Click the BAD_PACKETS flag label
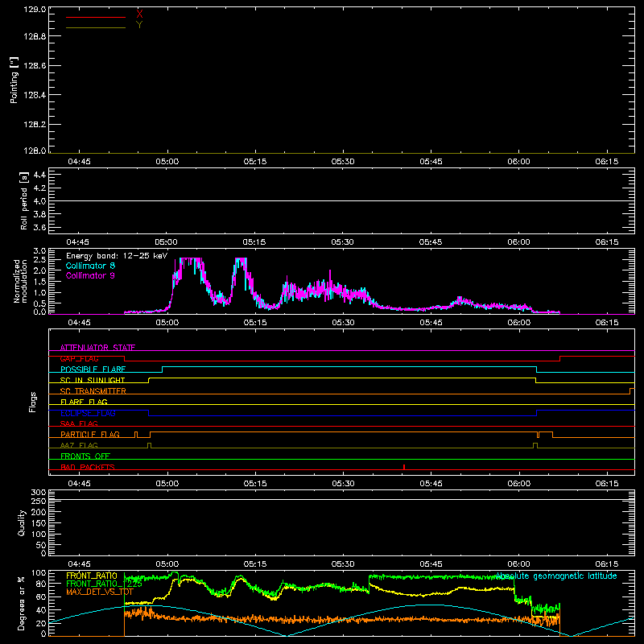Image resolution: width=644 pixels, height=644 pixels. click(88, 467)
